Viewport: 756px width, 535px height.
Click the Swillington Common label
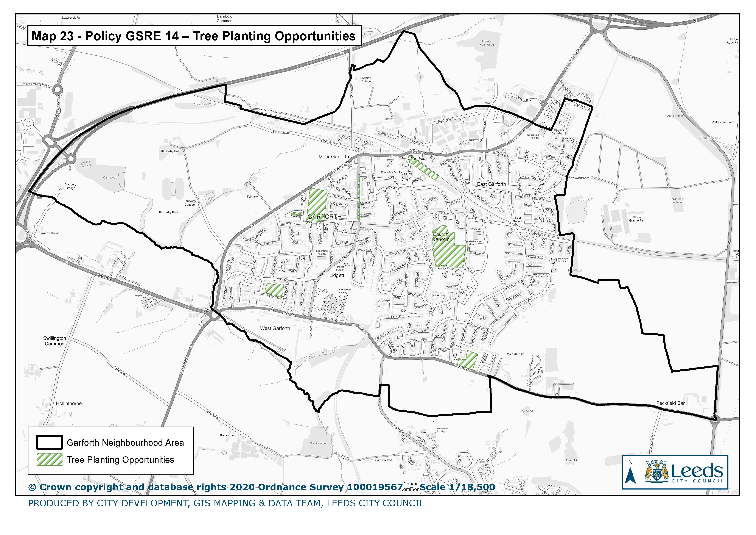(x=54, y=341)
